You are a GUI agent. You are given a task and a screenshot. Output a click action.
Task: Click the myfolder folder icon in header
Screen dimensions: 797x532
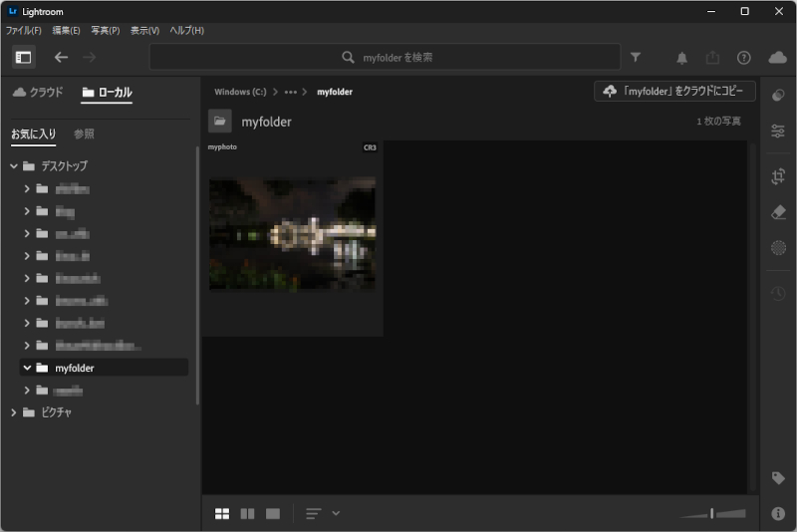point(219,121)
